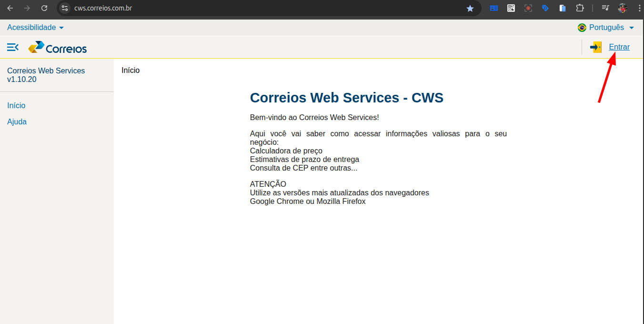The image size is (644, 324).
Task: Click the address bar URL cws.correios.com.br
Action: click(x=103, y=8)
